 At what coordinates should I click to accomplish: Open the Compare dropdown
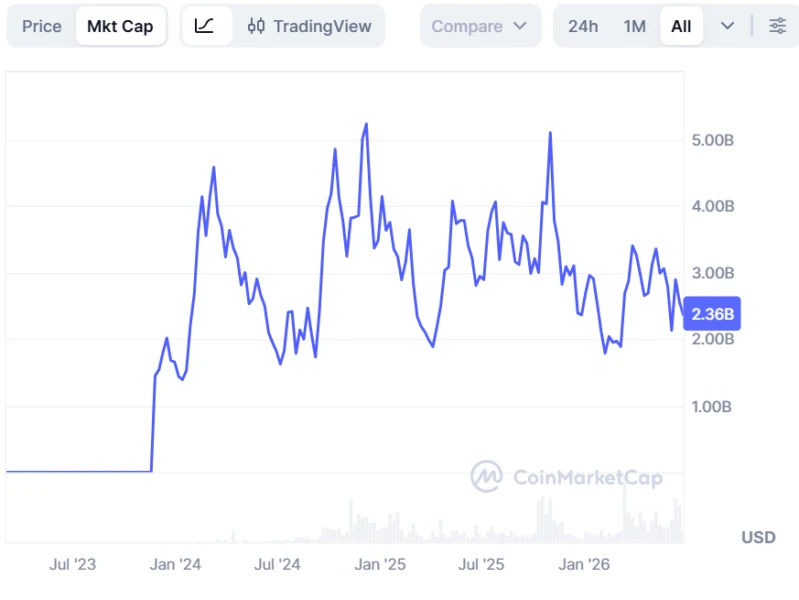click(x=480, y=26)
